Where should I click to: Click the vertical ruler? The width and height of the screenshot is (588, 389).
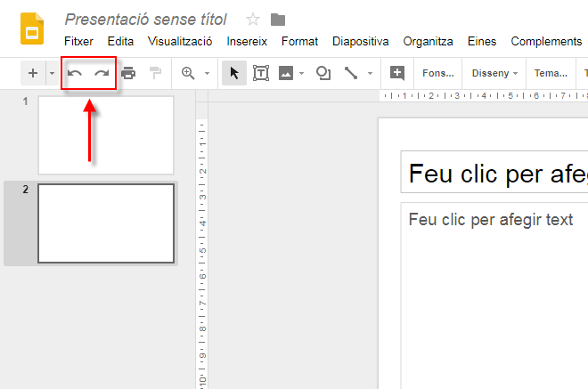[202, 254]
